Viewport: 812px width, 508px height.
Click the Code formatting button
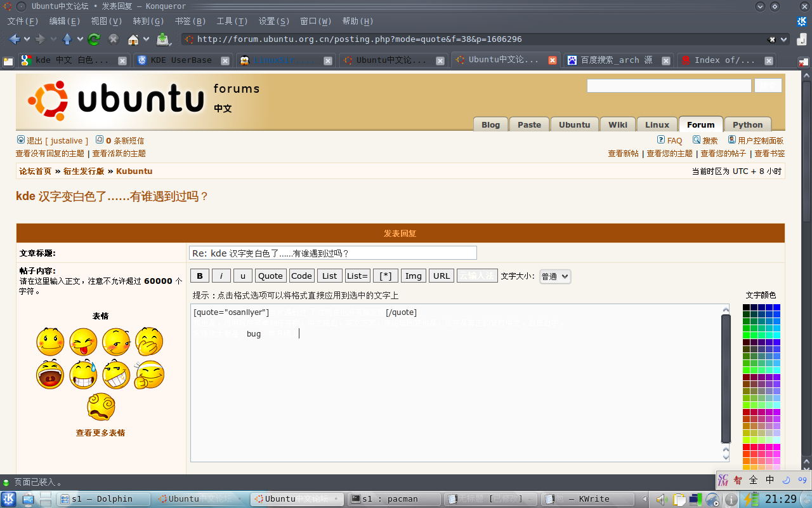tap(301, 276)
